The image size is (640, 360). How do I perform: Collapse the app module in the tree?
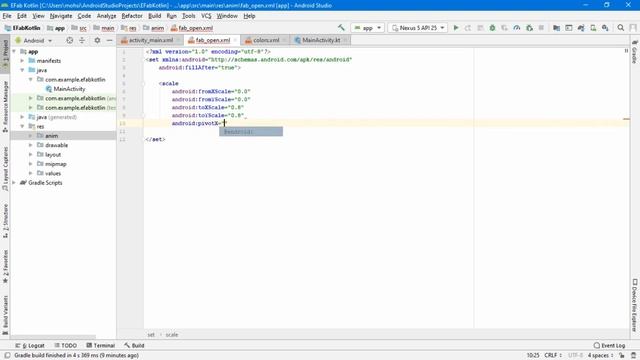[x=14, y=51]
